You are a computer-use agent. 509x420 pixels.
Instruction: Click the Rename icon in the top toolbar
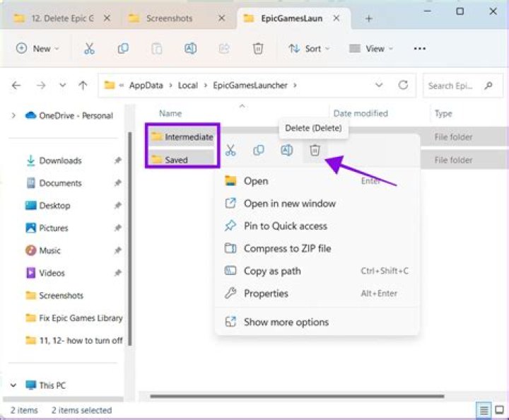[x=191, y=49]
